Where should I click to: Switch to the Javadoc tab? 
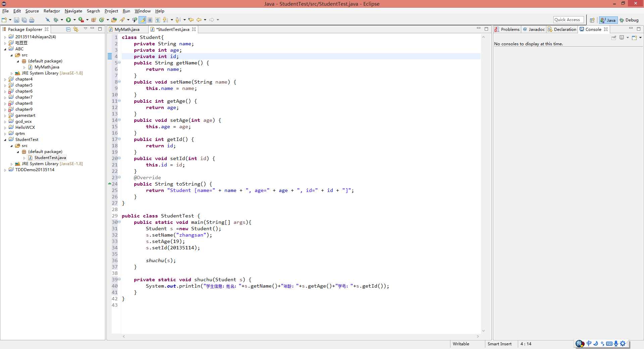[x=534, y=30]
